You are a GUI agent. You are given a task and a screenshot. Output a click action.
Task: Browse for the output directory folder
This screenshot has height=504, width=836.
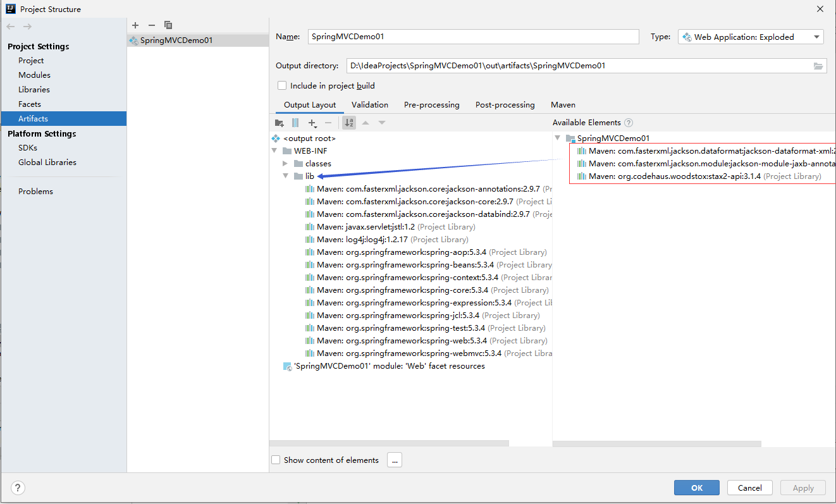coord(818,66)
